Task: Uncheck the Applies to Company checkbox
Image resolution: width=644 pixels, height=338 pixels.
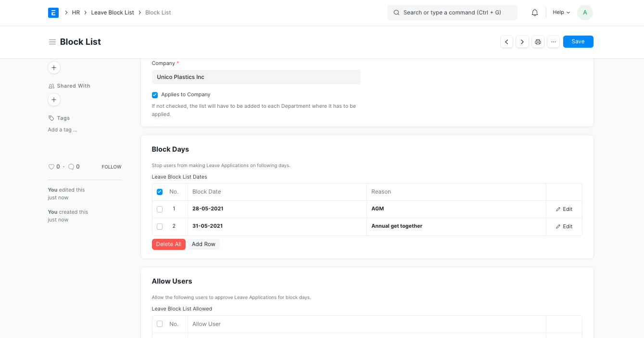Action: (x=155, y=95)
